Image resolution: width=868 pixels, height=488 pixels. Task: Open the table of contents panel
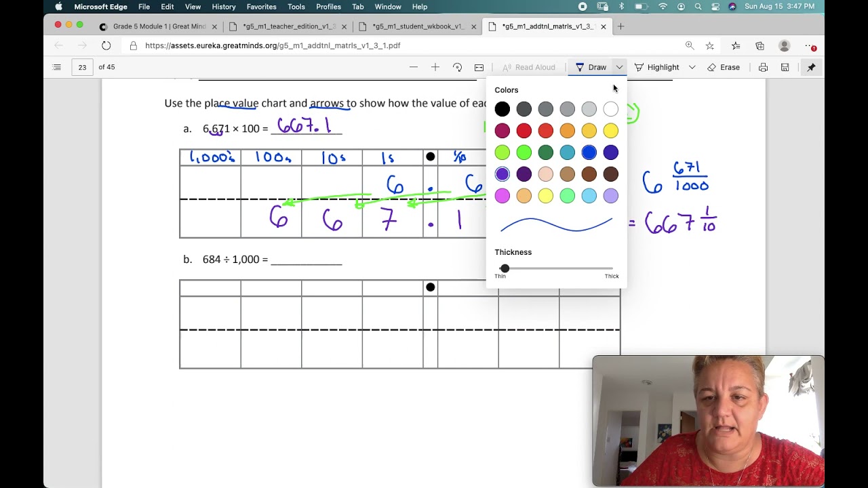[56, 67]
